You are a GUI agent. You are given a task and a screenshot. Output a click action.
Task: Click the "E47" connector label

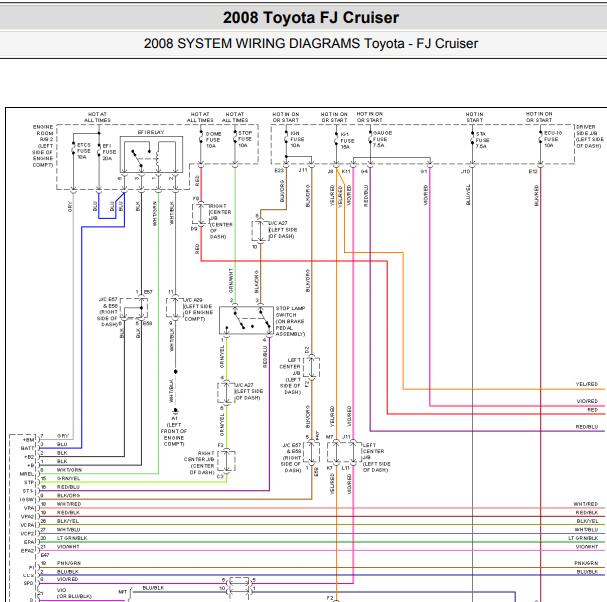coord(45,555)
